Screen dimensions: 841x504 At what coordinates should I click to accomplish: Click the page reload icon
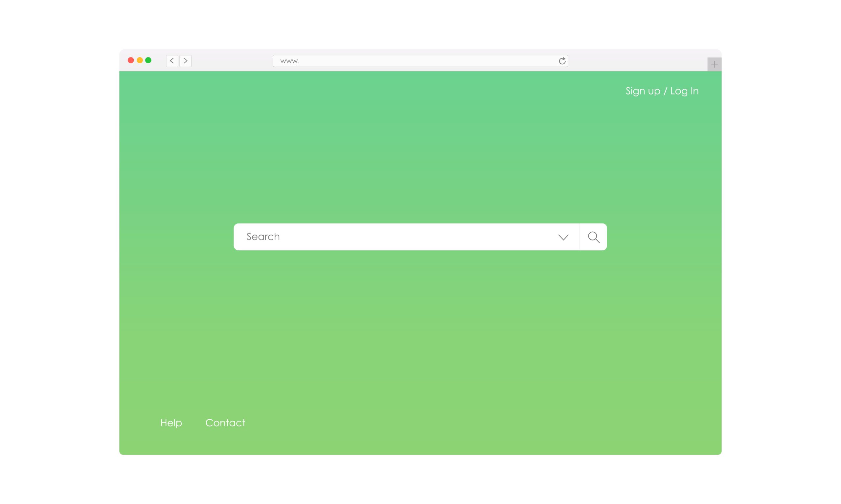pos(562,61)
